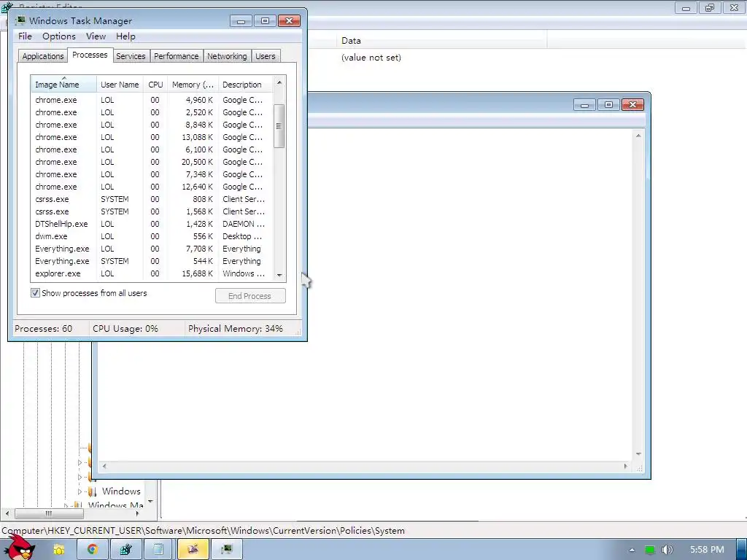Screen dimensions: 747x560
Task: Launch Google Chrome from the taskbar
Action: click(x=93, y=550)
